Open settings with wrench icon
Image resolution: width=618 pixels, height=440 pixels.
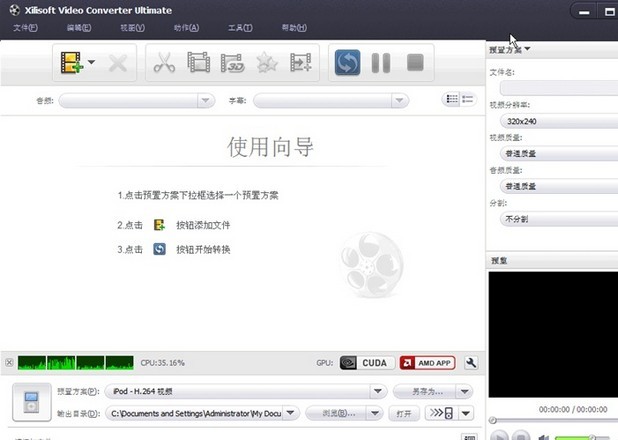(x=471, y=363)
